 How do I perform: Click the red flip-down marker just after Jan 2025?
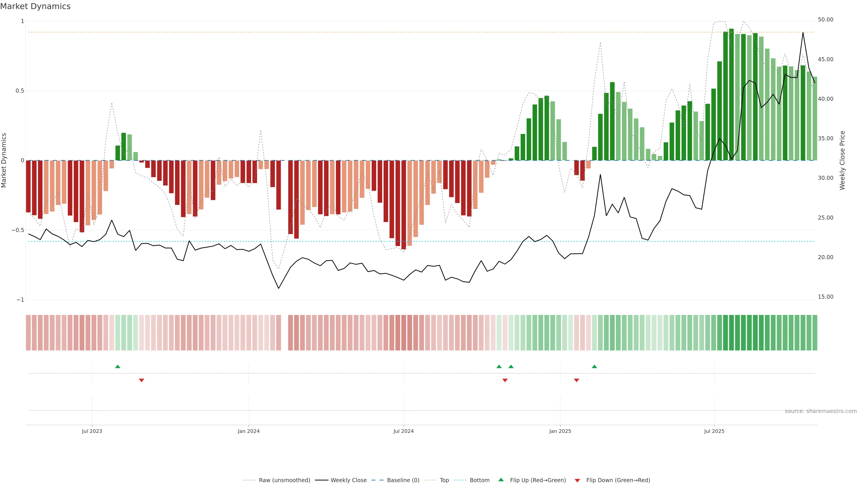tap(577, 380)
